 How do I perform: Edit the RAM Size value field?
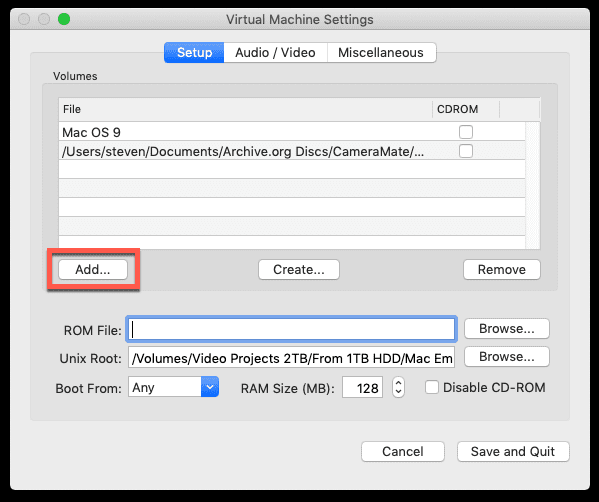(x=362, y=387)
